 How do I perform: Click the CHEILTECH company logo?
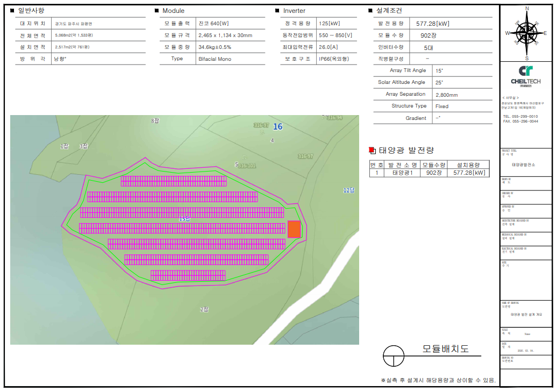[x=525, y=75]
